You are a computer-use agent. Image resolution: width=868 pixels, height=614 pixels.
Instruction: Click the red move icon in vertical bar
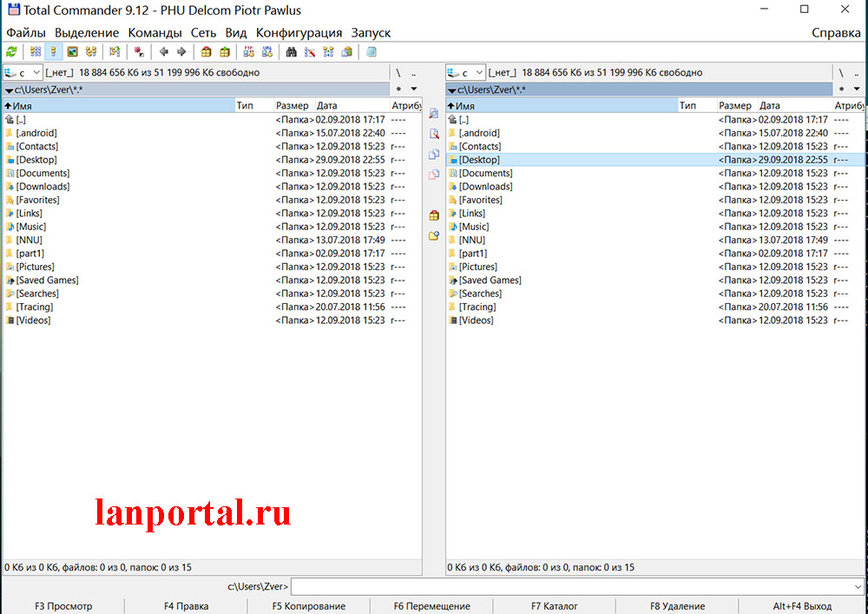tap(434, 175)
